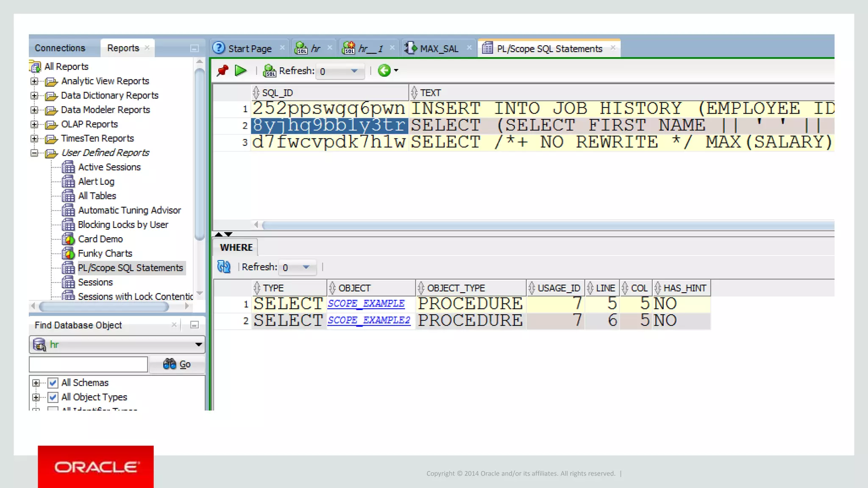
Task: Select the highlighted 8yjhq9bb1y3tr cell
Action: click(329, 125)
